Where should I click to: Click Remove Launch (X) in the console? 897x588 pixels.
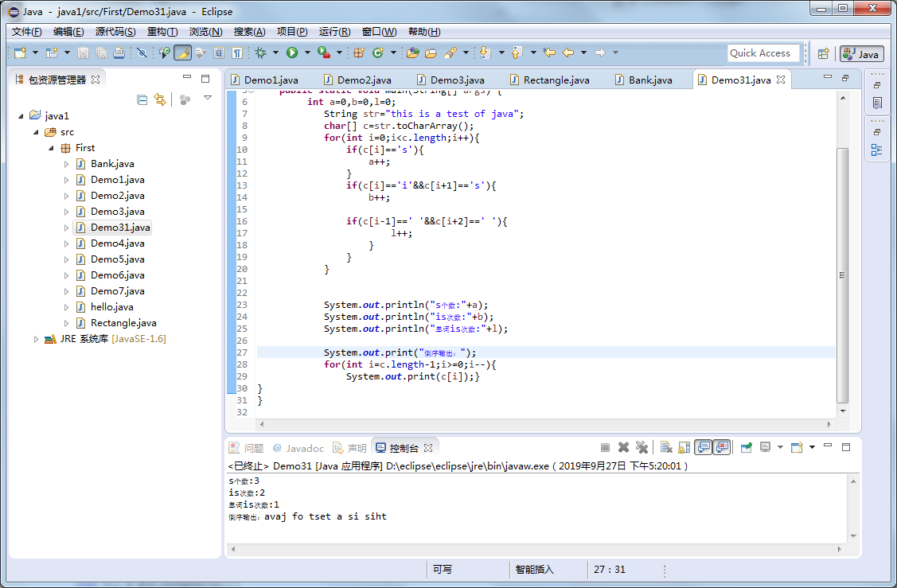click(x=623, y=447)
